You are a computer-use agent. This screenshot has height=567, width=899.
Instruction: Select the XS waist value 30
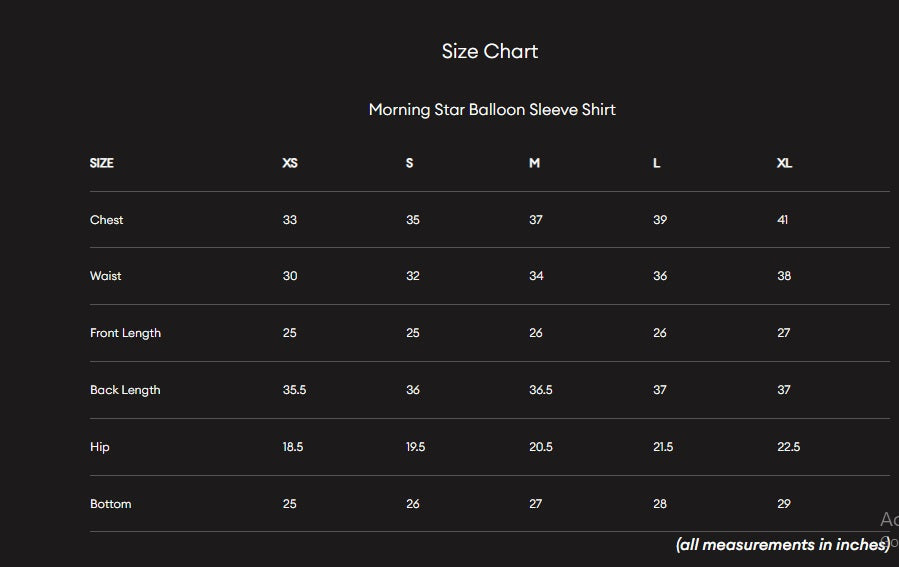[x=290, y=276]
